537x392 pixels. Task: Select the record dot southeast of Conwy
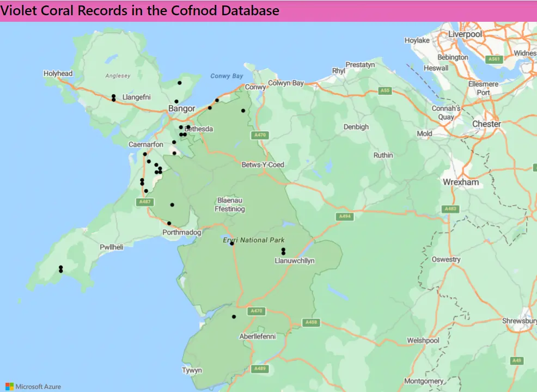243,111
